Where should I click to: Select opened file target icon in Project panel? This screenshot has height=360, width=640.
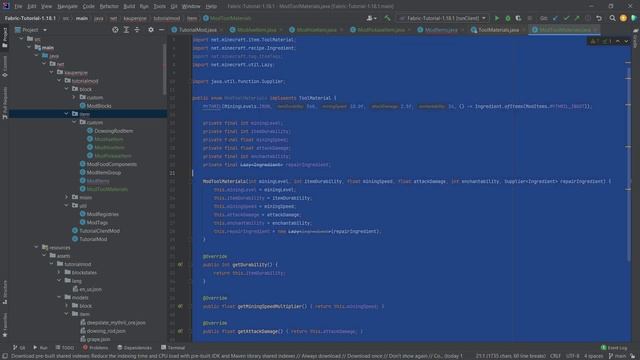point(116,30)
